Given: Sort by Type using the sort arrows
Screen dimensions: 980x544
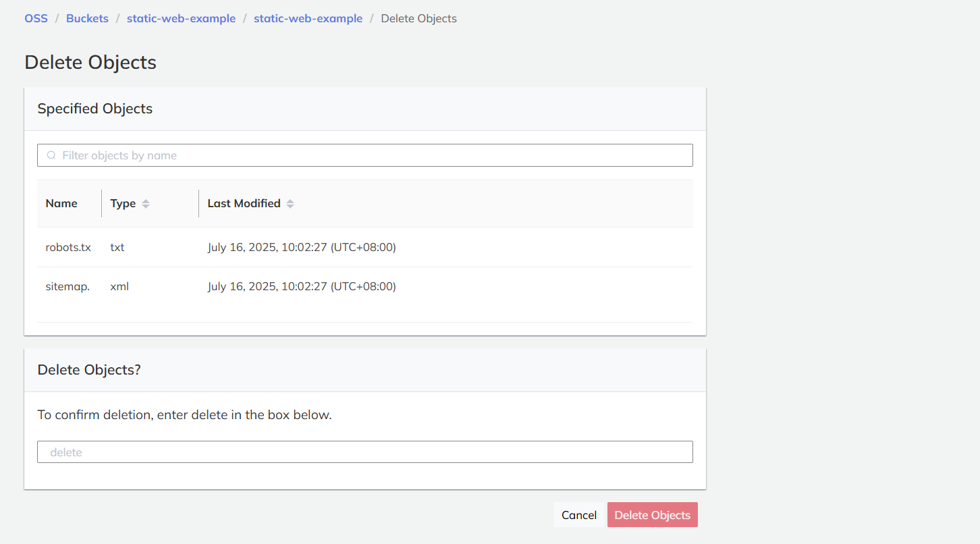Looking at the screenshot, I should [x=146, y=204].
